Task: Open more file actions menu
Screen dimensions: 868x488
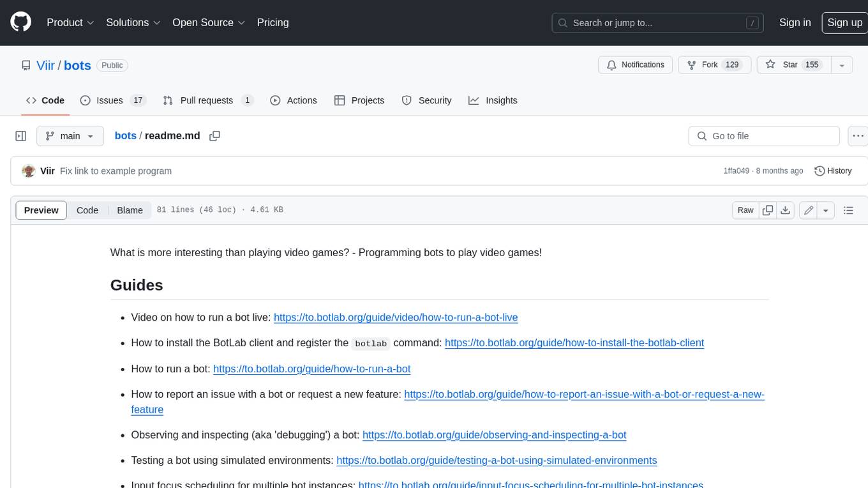Action: [858, 136]
